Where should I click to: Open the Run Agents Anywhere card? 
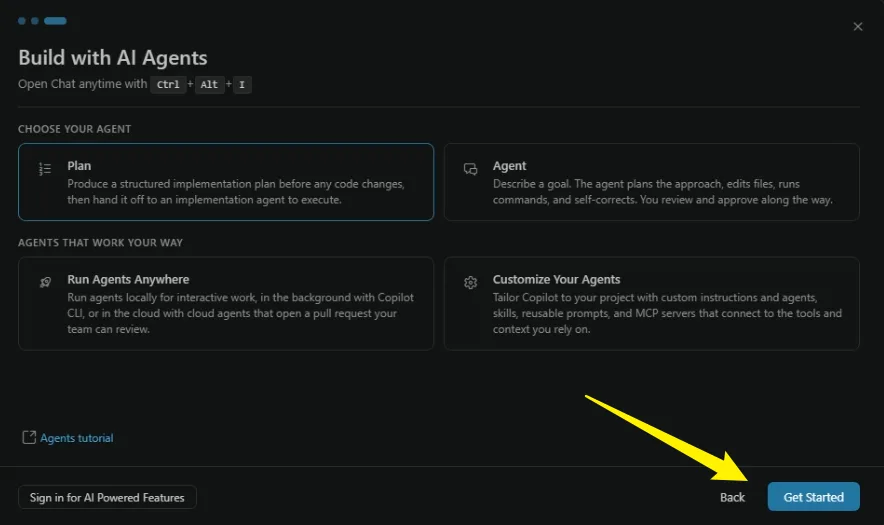(x=226, y=304)
